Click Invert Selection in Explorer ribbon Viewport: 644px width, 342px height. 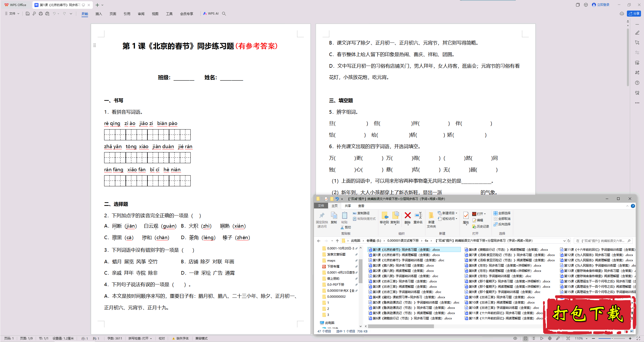pyautogui.click(x=502, y=224)
